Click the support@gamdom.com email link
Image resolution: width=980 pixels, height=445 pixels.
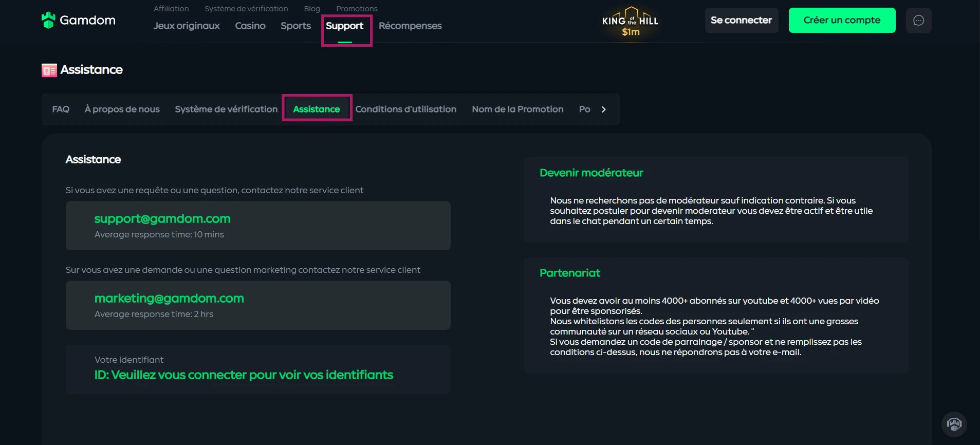click(162, 219)
